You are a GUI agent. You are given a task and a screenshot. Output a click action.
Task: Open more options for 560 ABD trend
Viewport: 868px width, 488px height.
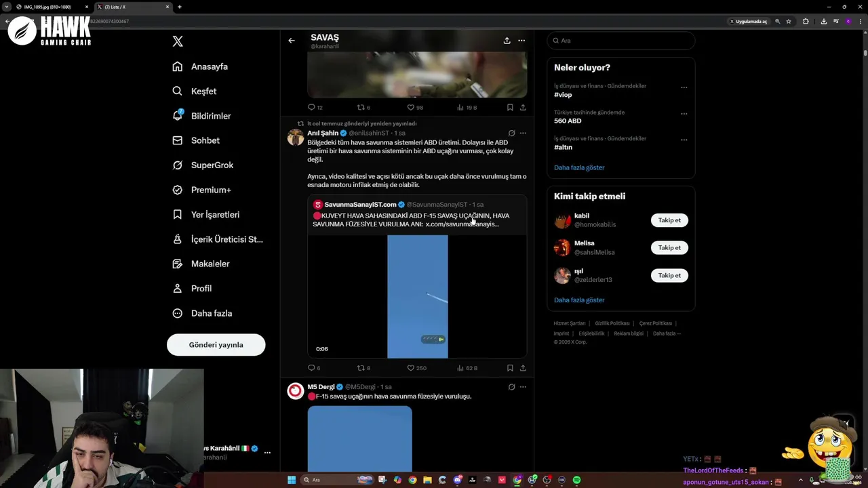coord(684,114)
